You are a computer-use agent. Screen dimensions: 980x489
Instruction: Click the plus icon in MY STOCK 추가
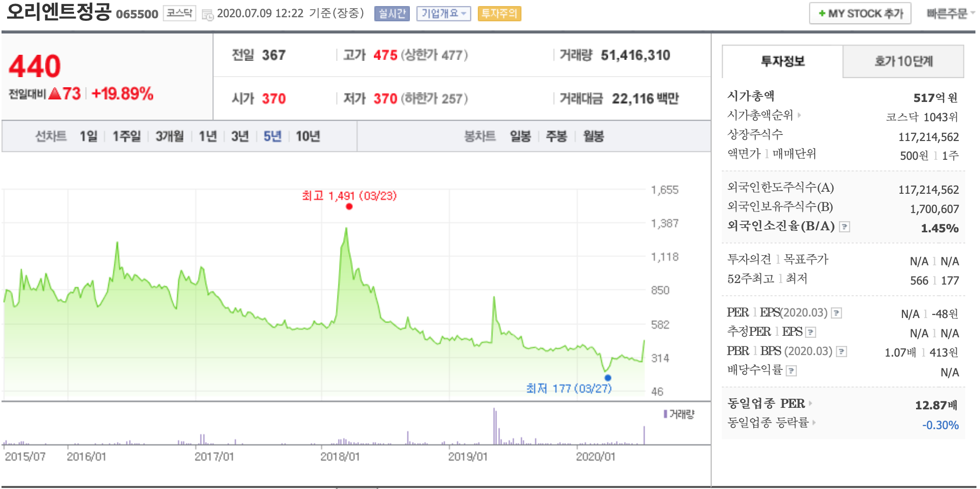coord(822,14)
